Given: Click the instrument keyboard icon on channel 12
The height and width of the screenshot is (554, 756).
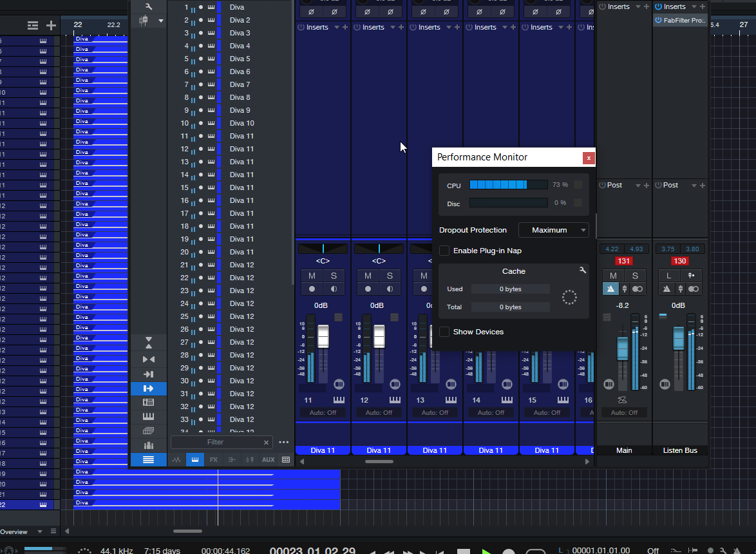Looking at the screenshot, I should click(x=395, y=399).
